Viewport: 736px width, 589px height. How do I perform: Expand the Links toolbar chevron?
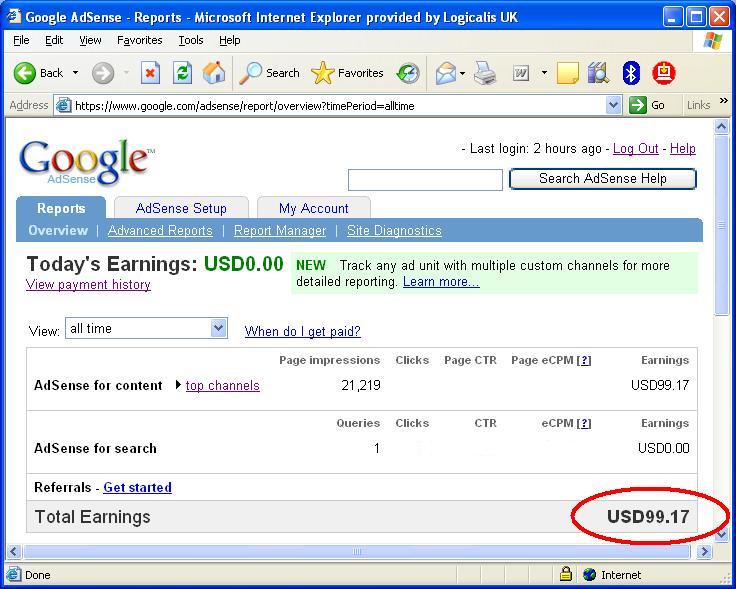[x=723, y=100]
